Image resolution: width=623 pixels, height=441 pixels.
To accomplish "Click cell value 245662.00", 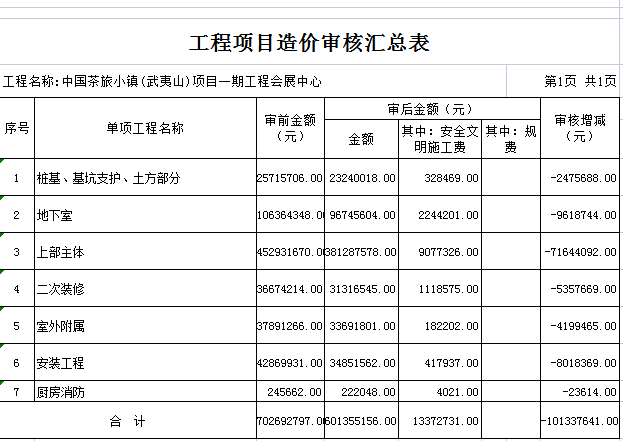I will [290, 392].
